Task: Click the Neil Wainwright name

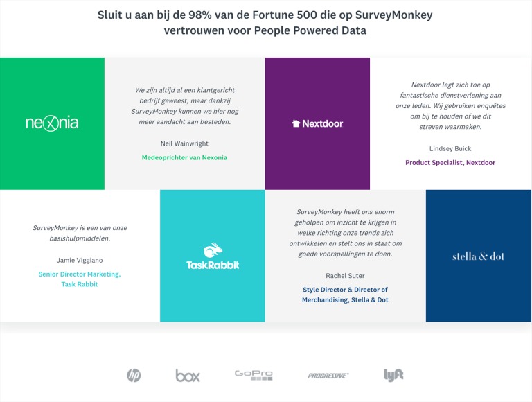Action: pos(184,143)
